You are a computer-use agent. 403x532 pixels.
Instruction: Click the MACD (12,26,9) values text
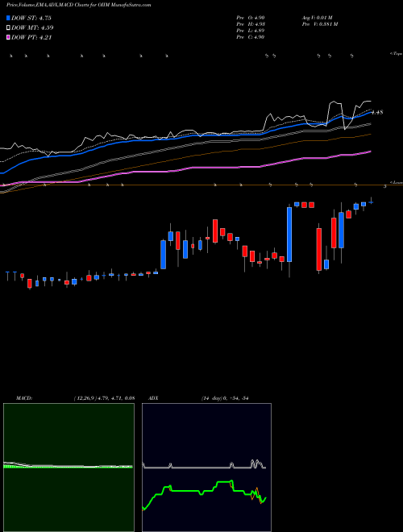point(104,398)
